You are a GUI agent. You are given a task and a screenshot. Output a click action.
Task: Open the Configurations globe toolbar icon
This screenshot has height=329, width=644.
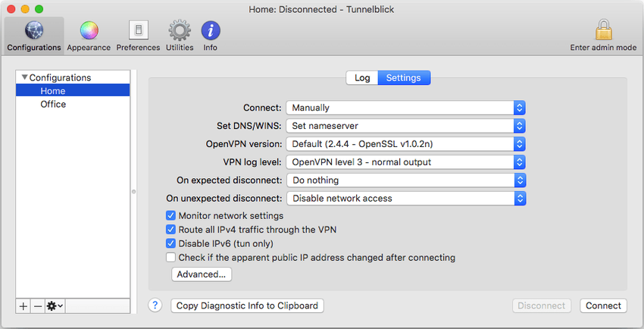34,30
